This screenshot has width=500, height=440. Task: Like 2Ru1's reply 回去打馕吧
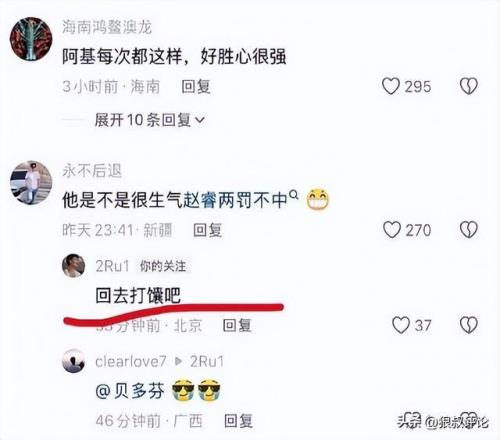(400, 325)
